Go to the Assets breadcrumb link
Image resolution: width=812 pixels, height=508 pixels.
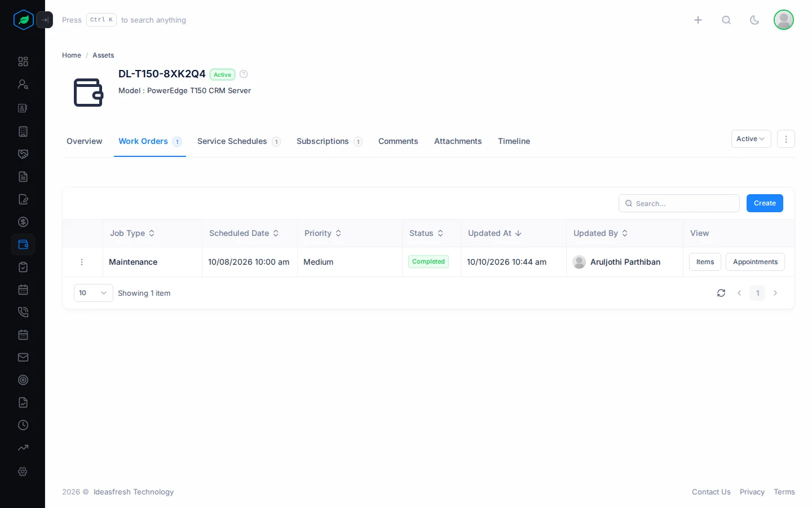point(103,55)
